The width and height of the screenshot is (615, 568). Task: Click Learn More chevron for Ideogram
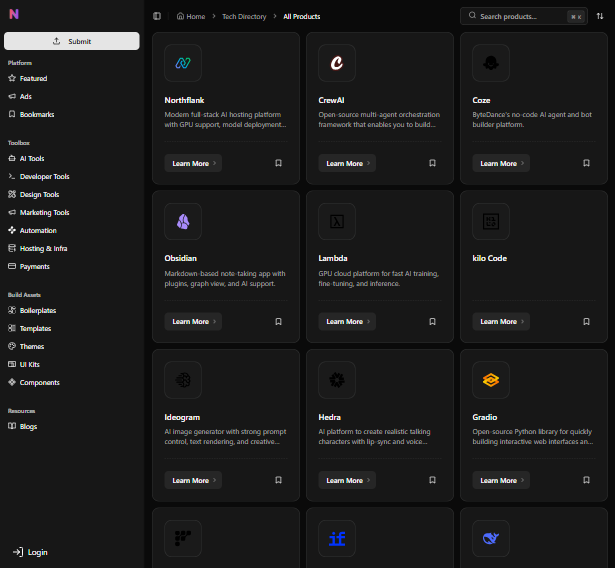(x=215, y=480)
